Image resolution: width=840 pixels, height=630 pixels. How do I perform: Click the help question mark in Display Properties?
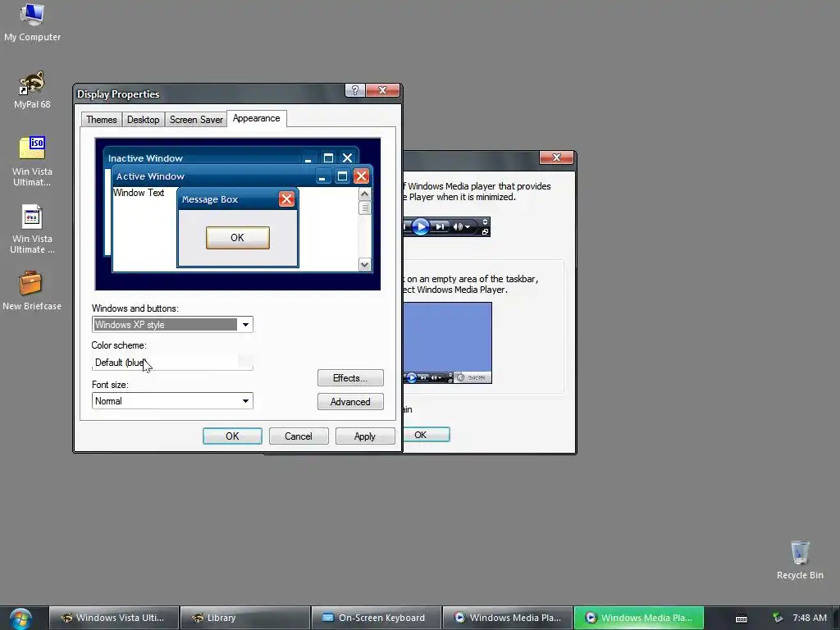pyautogui.click(x=354, y=90)
